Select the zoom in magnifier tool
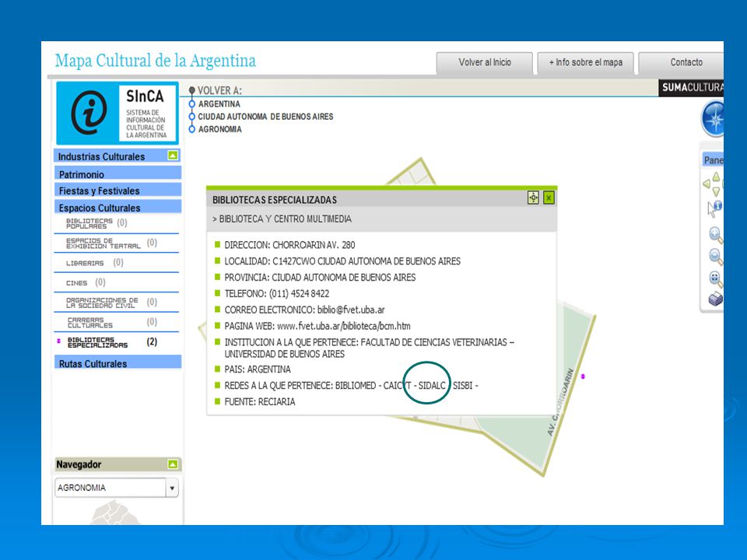Viewport: 747px width, 560px height. tap(716, 235)
